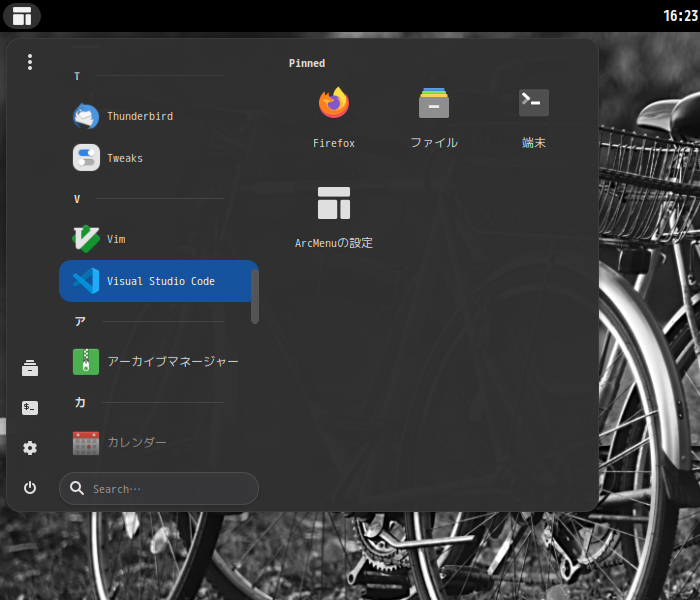700x600 pixels.
Task: Click the power button icon
Action: click(x=30, y=488)
